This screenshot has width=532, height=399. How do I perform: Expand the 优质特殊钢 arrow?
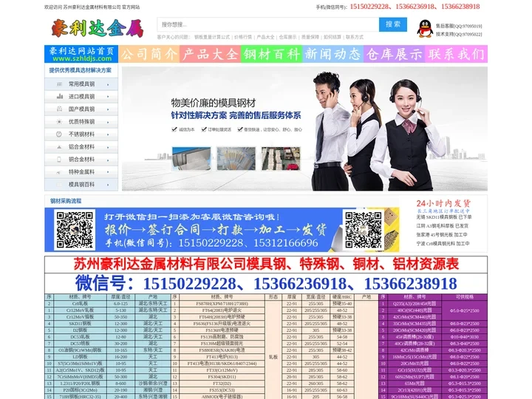pos(108,122)
